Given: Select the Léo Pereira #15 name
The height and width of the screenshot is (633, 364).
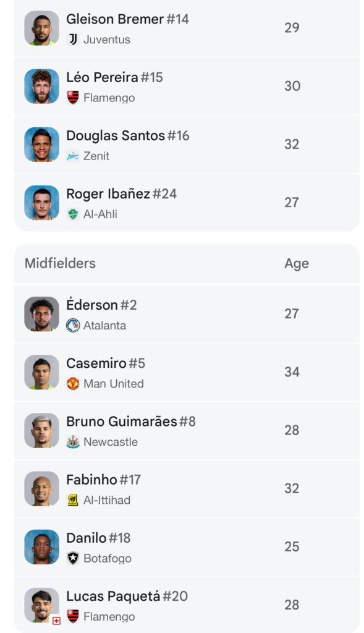Looking at the screenshot, I should pyautogui.click(x=114, y=77).
